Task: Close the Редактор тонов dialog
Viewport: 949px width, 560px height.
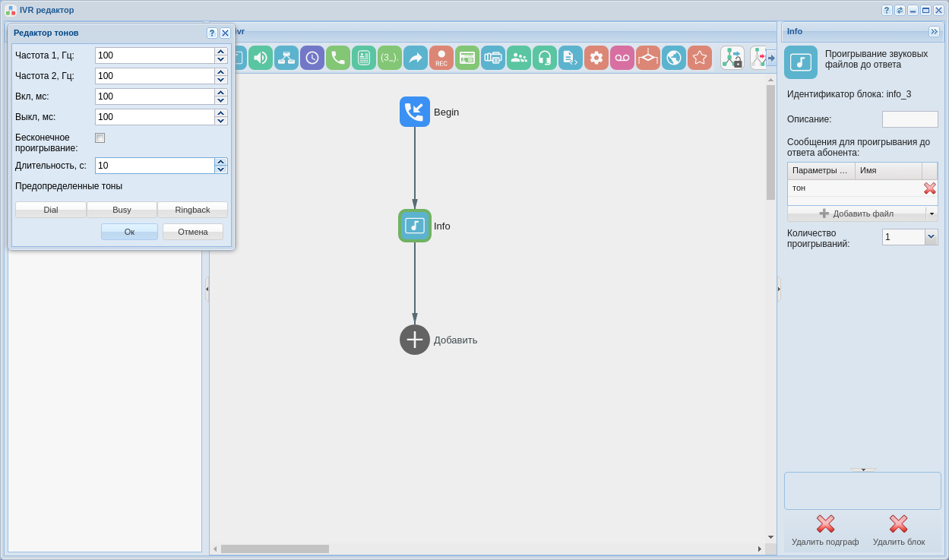Action: coord(225,33)
